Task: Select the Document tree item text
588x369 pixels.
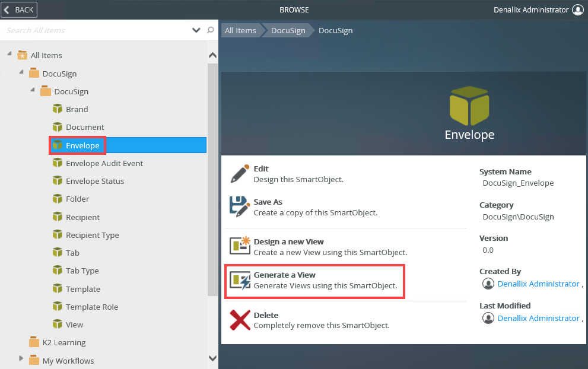Action: [x=85, y=127]
